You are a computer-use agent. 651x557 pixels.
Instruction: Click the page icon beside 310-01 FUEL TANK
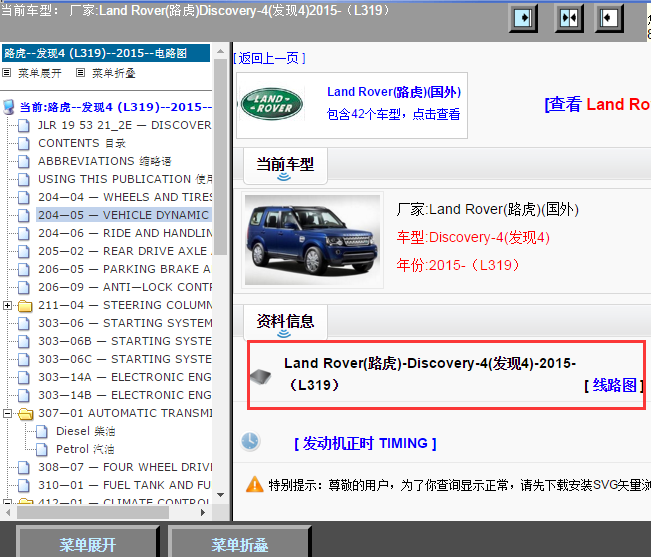(24, 486)
